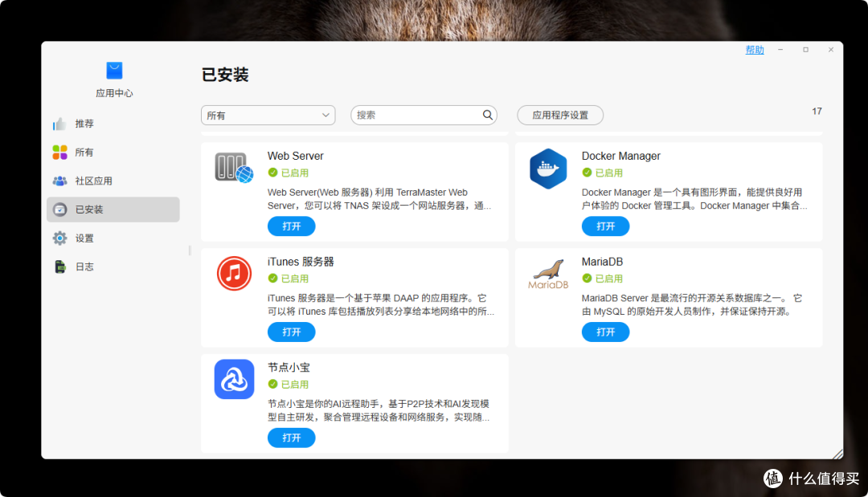Click the iTunes 服务器 music note icon
Screen dimensions: 868x497
click(234, 273)
